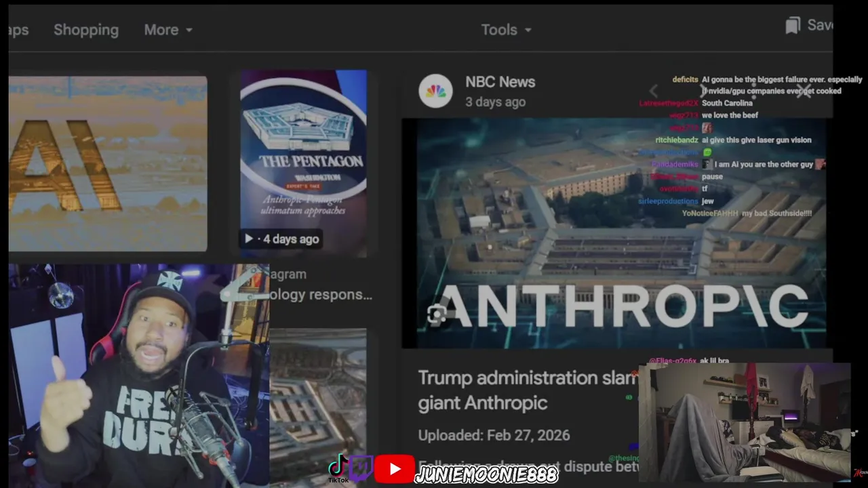
Task: Click chat message 'South Carolina'
Action: point(727,103)
